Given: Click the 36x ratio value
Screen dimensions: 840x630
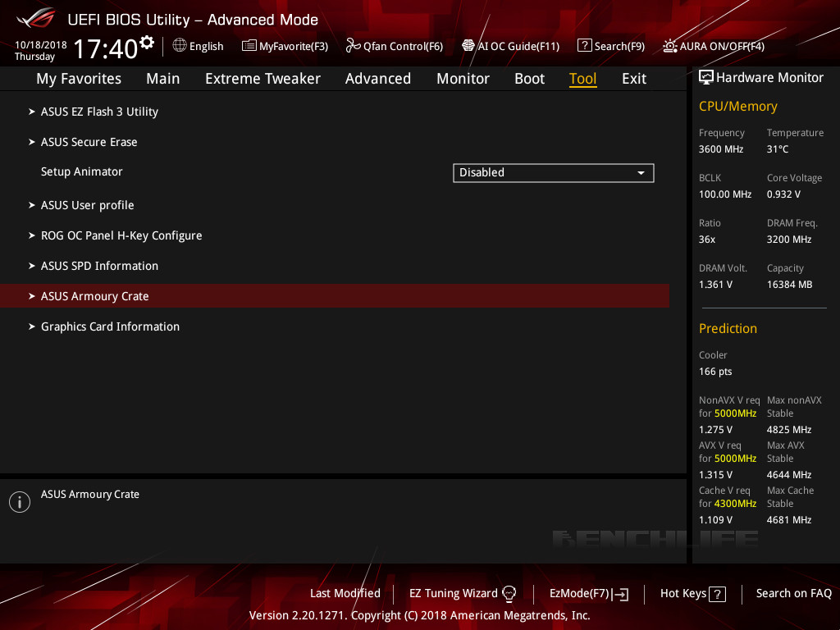Looking at the screenshot, I should [706, 240].
